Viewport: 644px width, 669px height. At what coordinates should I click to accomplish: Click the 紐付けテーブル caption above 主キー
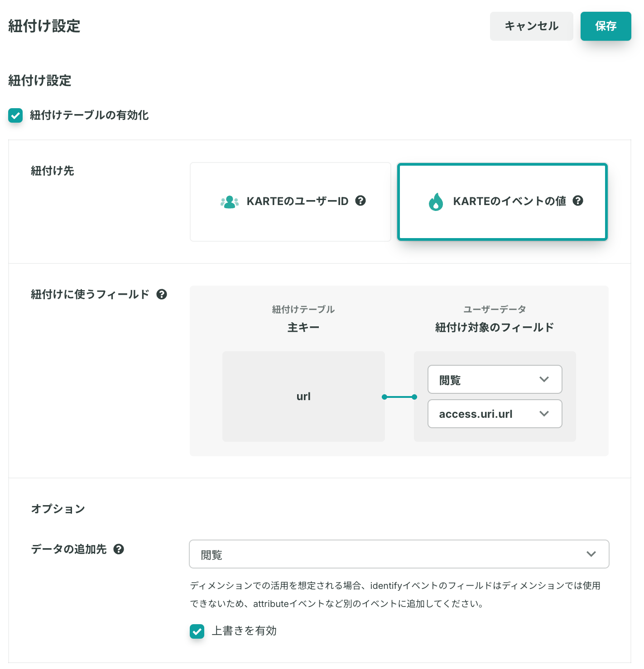(303, 309)
